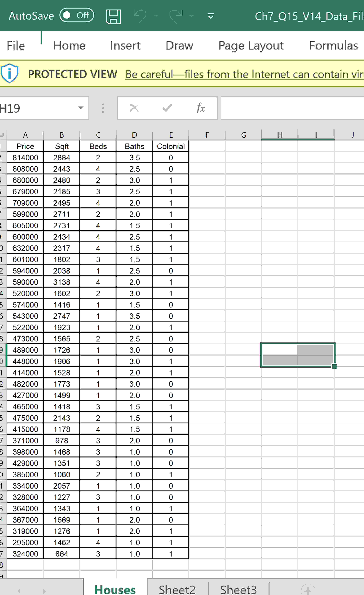Click the Enter checkmark in the formula bar
364x595 pixels.
pyautogui.click(x=167, y=108)
